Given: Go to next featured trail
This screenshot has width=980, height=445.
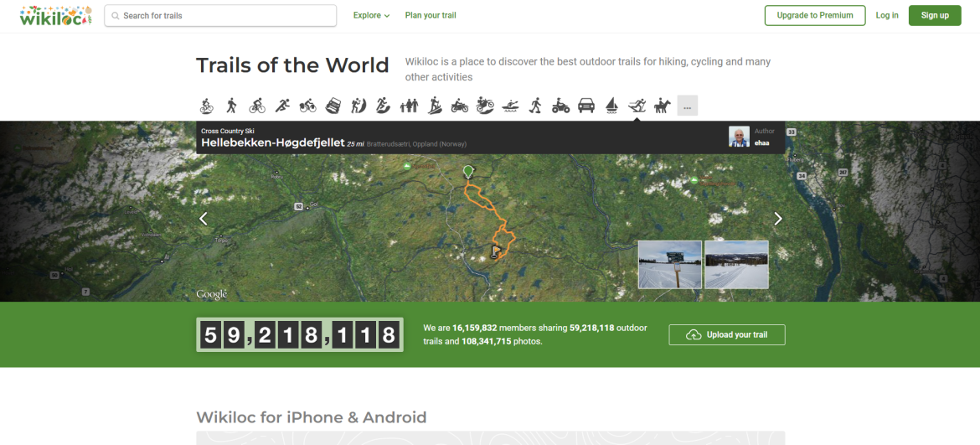Looking at the screenshot, I should pyautogui.click(x=778, y=219).
